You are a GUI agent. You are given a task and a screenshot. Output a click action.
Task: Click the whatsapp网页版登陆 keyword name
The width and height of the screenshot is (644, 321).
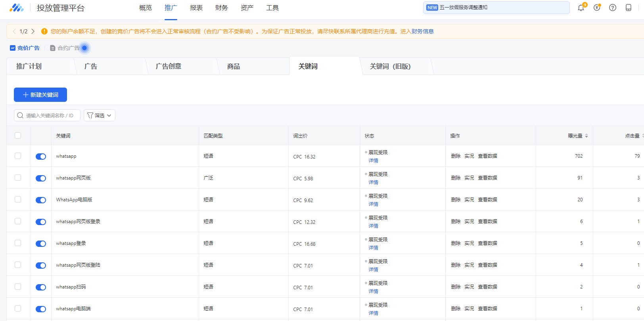click(78, 265)
